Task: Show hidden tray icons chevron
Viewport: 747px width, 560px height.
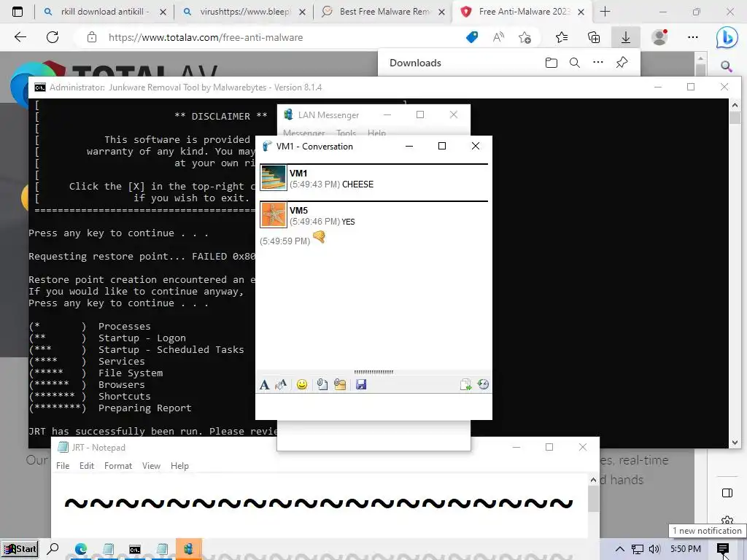Action: point(620,549)
